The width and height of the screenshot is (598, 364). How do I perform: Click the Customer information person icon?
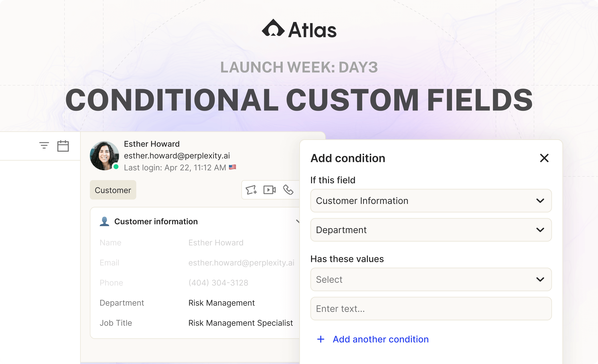coord(105,221)
